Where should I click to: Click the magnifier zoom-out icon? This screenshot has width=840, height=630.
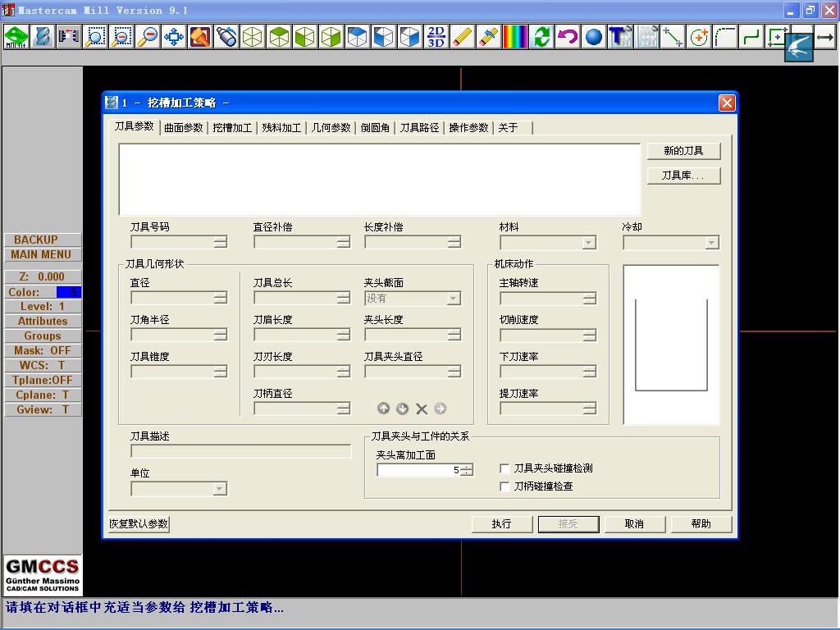(148, 37)
